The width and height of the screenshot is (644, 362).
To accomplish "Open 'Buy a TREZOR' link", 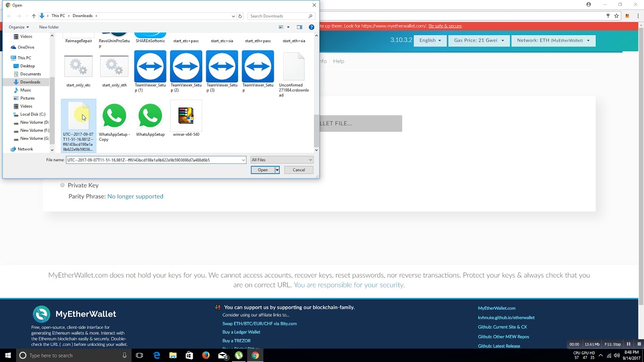I will pos(236,340).
